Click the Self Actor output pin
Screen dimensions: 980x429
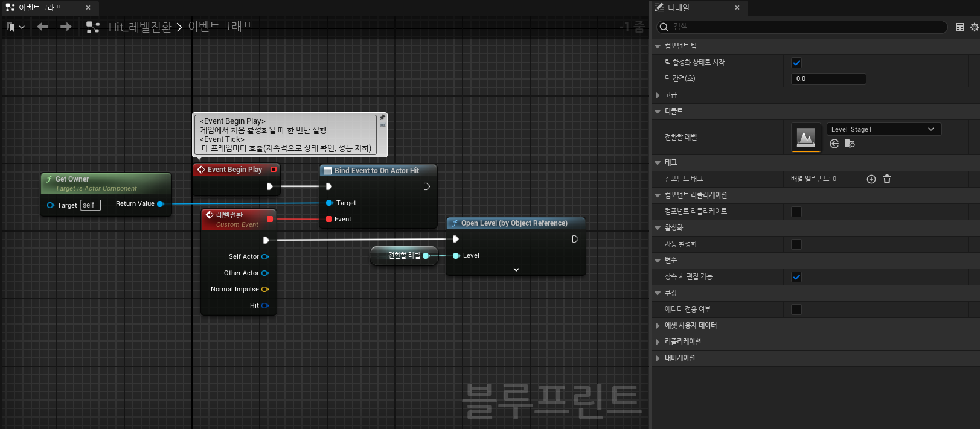point(265,256)
